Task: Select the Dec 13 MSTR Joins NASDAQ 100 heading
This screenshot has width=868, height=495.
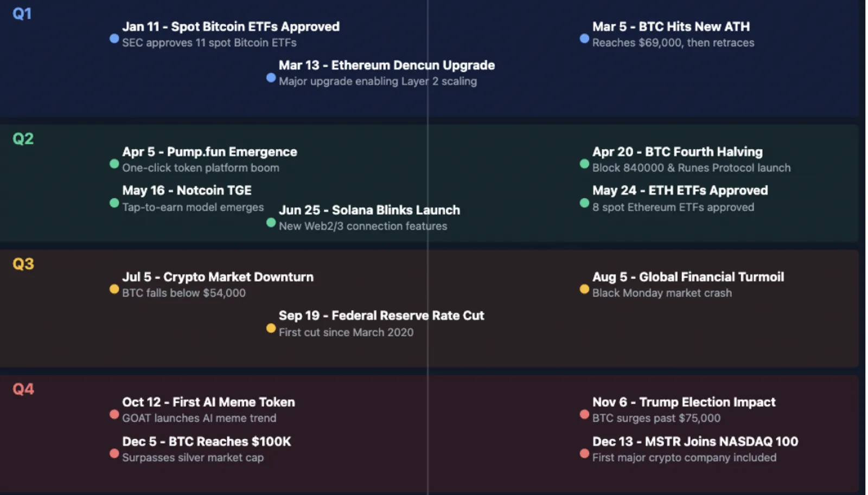Action: (x=695, y=441)
